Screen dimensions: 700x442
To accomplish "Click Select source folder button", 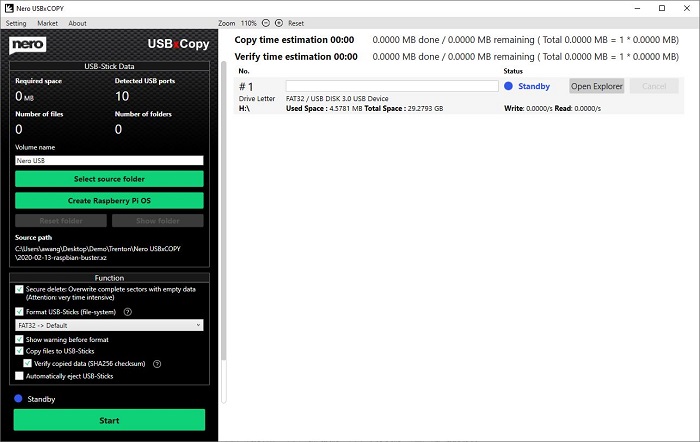I will [x=109, y=179].
